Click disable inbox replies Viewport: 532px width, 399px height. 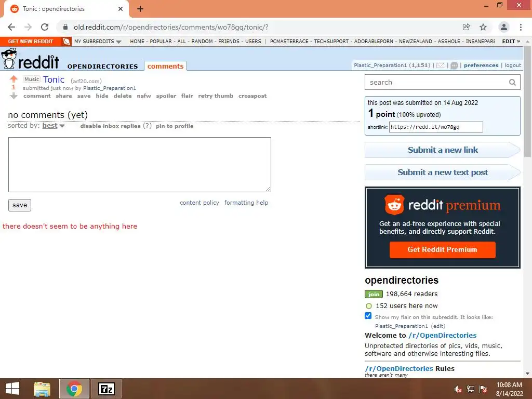[110, 126]
